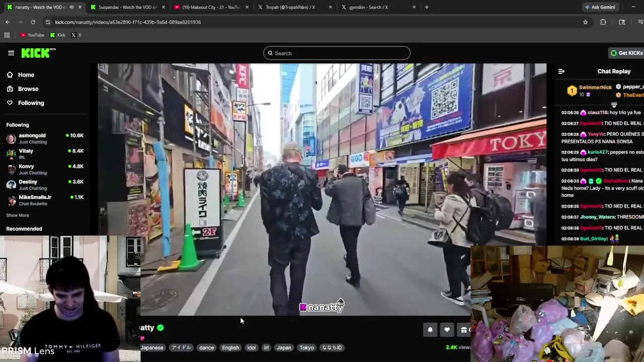Click the address bar URL
Viewport: 644px width, 362px height.
(x=128, y=22)
